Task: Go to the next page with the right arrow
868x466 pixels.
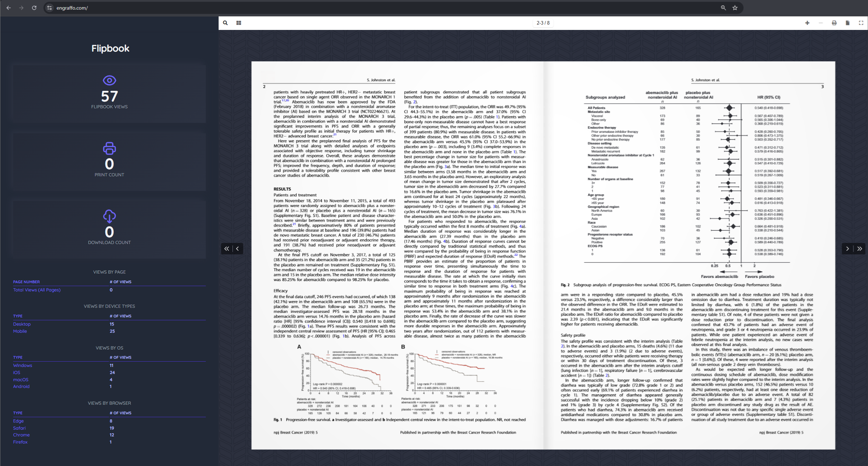Action: 848,249
